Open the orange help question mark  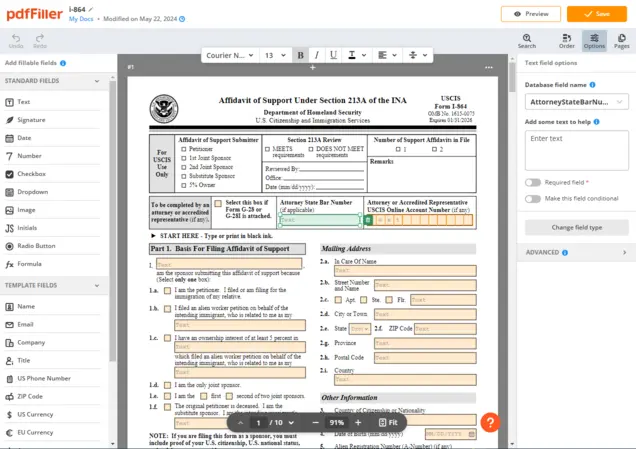click(490, 421)
